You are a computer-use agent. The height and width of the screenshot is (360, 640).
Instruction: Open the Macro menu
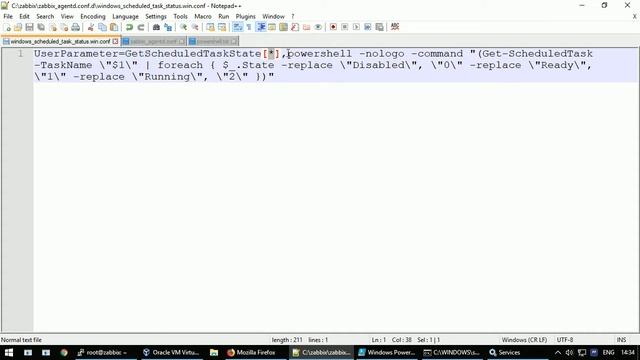click(203, 16)
